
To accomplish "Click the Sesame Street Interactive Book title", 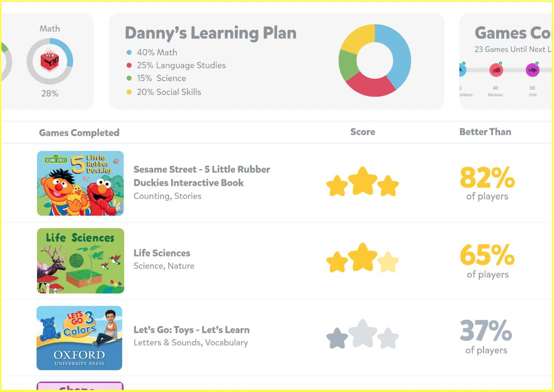I will pyautogui.click(x=202, y=176).
